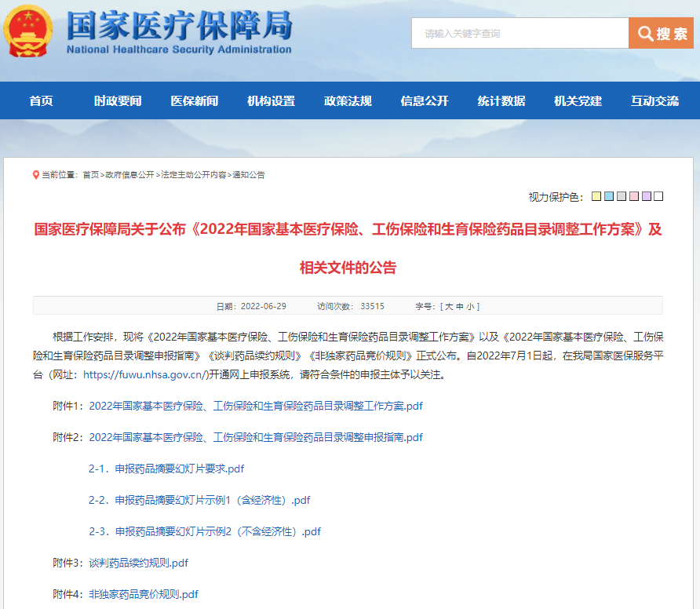
Task: Open the 时政要闻 navigation item
Action: click(x=118, y=101)
